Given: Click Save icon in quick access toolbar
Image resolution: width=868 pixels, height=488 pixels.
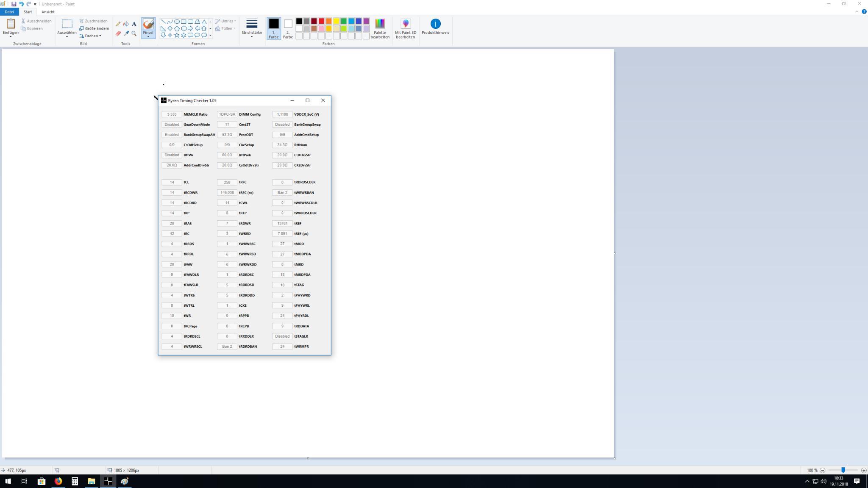Looking at the screenshot, I should pyautogui.click(x=14, y=4).
